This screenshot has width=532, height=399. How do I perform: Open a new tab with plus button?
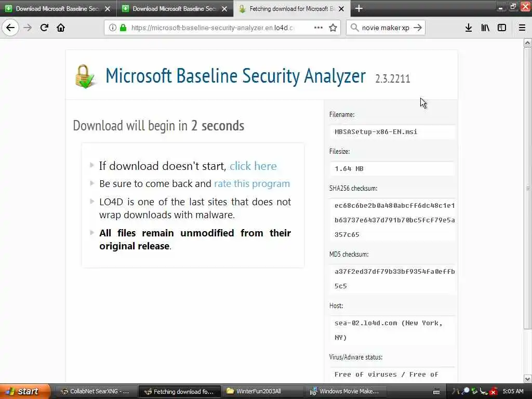pos(358,8)
